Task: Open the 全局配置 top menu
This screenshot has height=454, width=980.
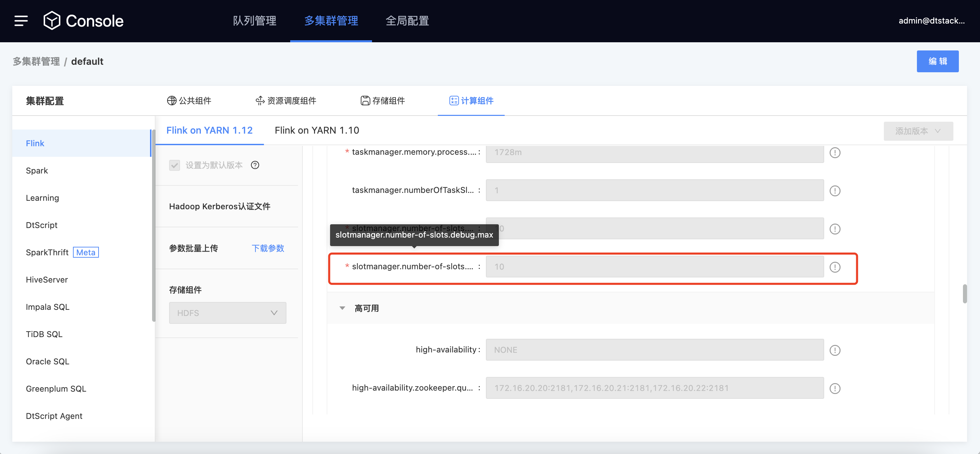Action: tap(407, 20)
